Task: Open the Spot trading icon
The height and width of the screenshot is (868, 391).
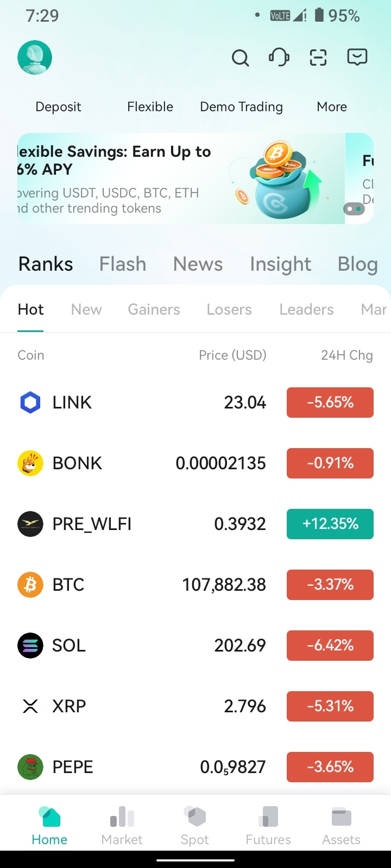Action: (x=195, y=816)
